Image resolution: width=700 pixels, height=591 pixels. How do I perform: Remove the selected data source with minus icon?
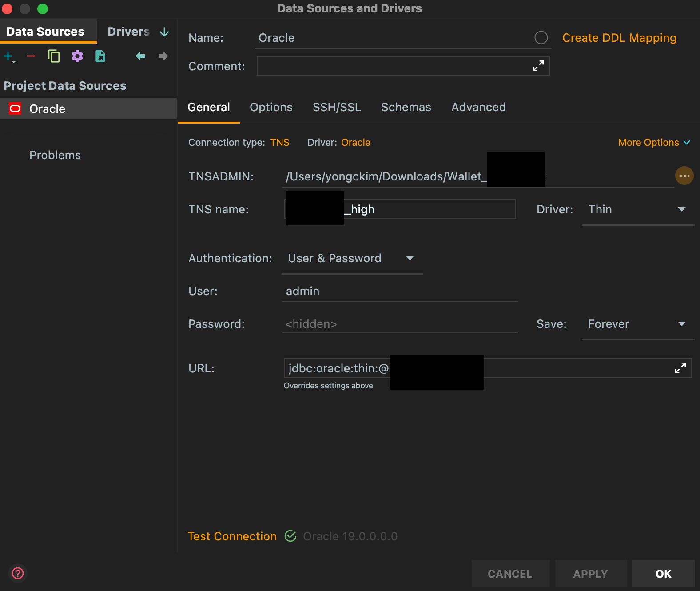(31, 56)
